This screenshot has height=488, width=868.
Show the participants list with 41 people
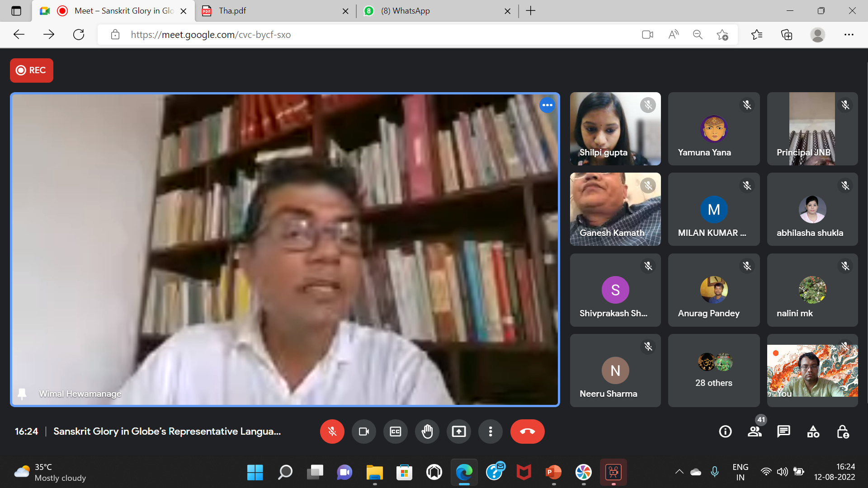755,432
